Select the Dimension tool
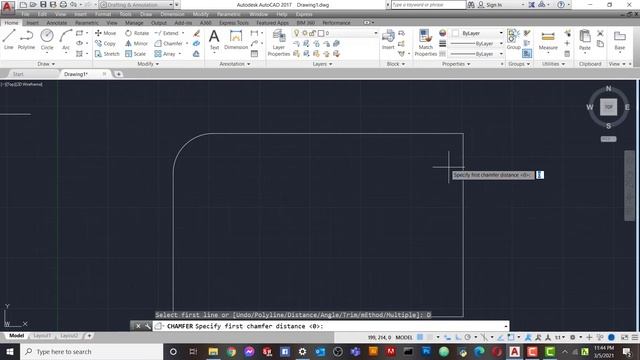The height and width of the screenshot is (360, 640). click(236, 39)
